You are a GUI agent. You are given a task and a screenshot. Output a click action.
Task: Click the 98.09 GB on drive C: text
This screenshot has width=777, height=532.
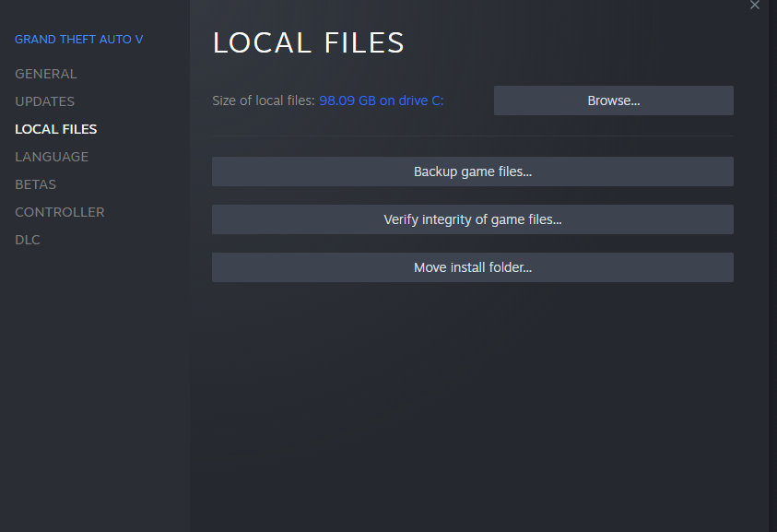(381, 100)
